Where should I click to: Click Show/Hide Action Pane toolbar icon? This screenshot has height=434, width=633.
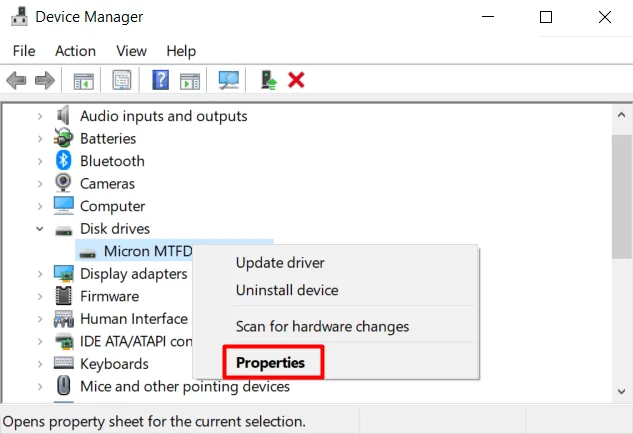[190, 81]
